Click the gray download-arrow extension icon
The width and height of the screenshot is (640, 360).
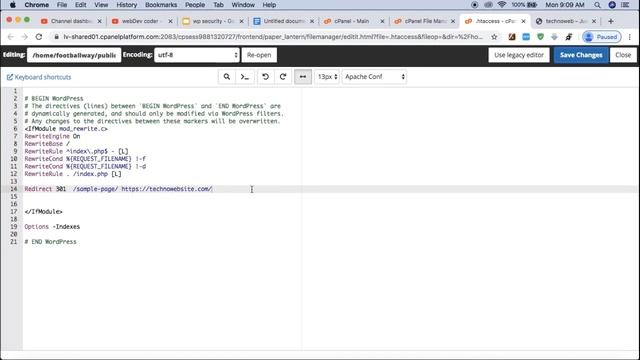(554, 37)
